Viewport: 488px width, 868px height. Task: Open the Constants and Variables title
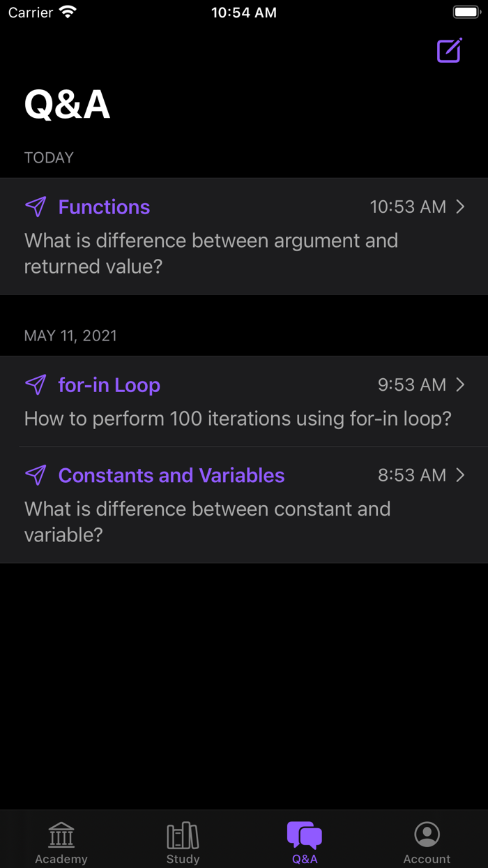pos(171,475)
